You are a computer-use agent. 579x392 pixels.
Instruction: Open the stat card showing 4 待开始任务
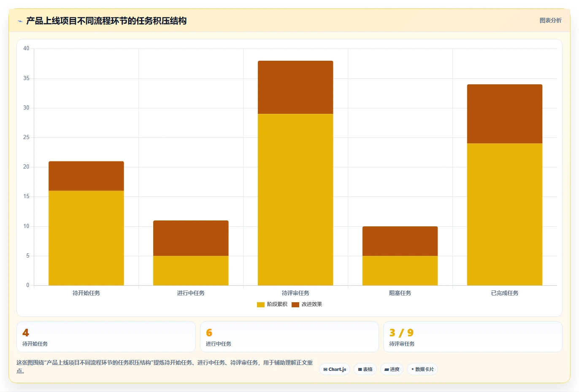pos(106,337)
